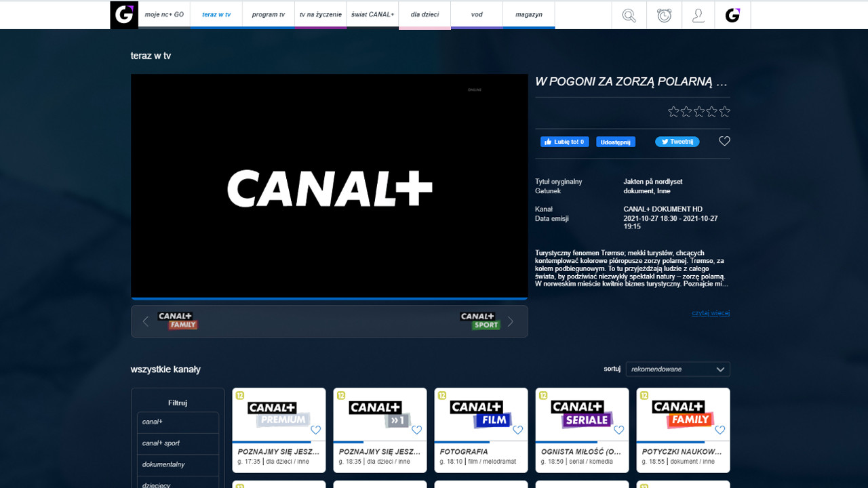Rate the program with the third star
Image resolution: width=868 pixels, height=488 pixels.
click(x=699, y=111)
